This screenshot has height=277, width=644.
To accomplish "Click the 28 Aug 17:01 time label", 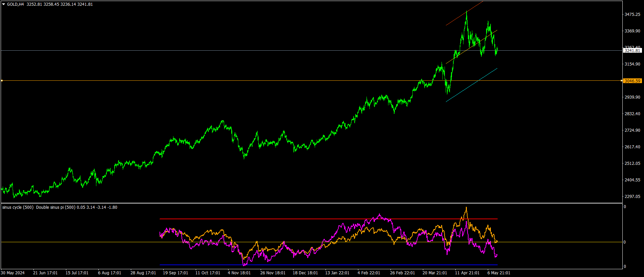I will tap(143, 273).
